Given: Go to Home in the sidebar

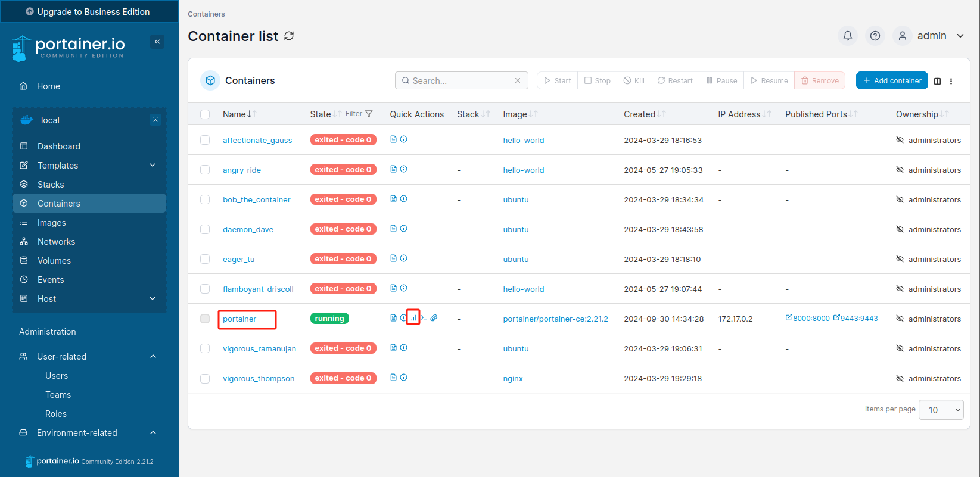Looking at the screenshot, I should (x=48, y=86).
